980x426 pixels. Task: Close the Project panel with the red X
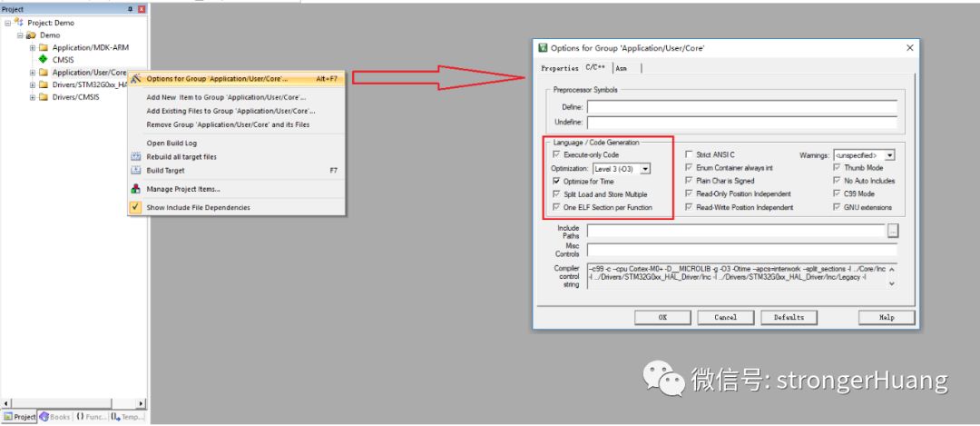click(x=142, y=9)
